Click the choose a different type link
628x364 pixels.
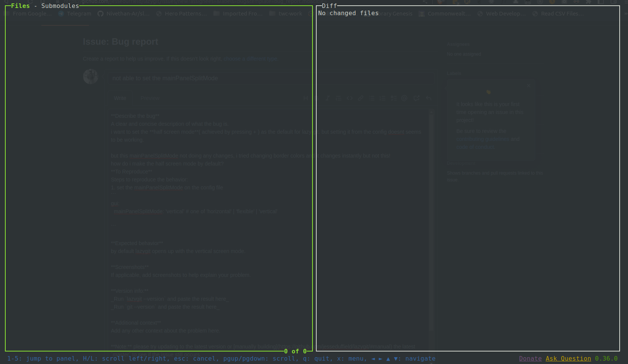250,59
